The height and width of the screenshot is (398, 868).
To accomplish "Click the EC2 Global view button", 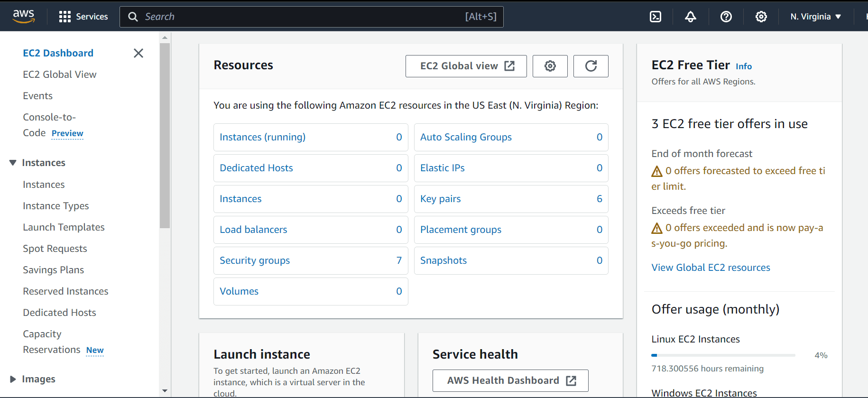I will tap(466, 66).
